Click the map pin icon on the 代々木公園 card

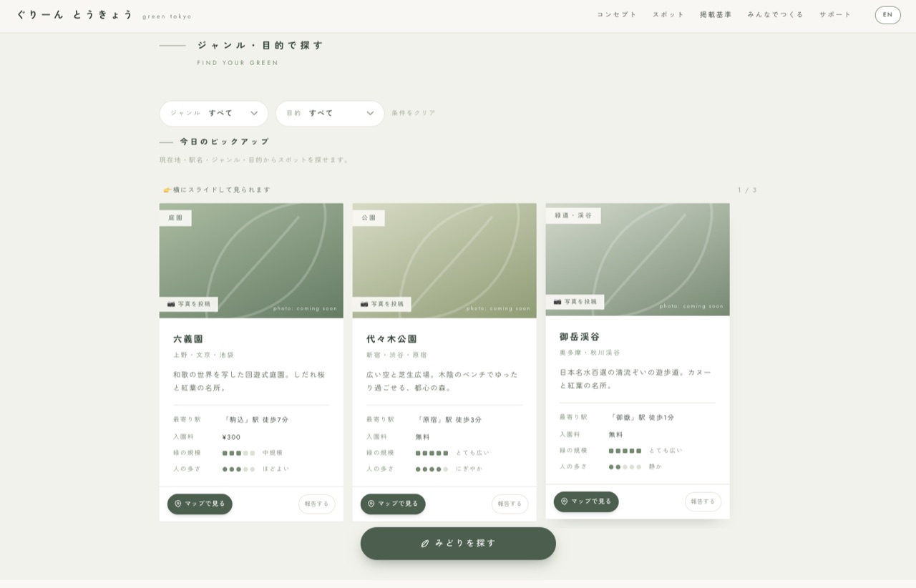(x=371, y=504)
